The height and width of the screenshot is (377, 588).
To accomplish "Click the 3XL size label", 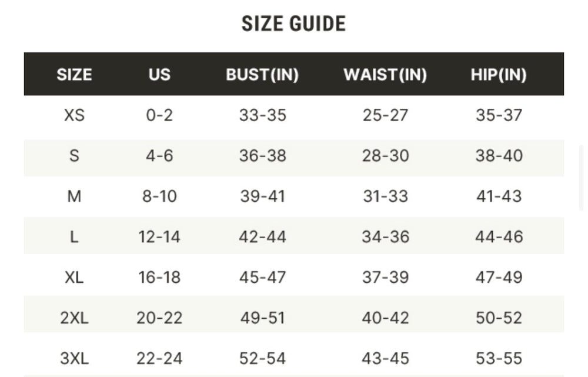I will click(x=74, y=358).
